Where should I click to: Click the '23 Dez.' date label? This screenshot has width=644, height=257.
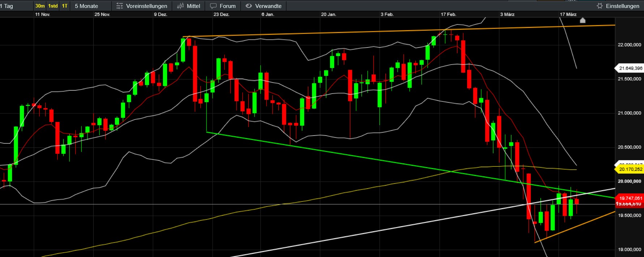pyautogui.click(x=221, y=14)
